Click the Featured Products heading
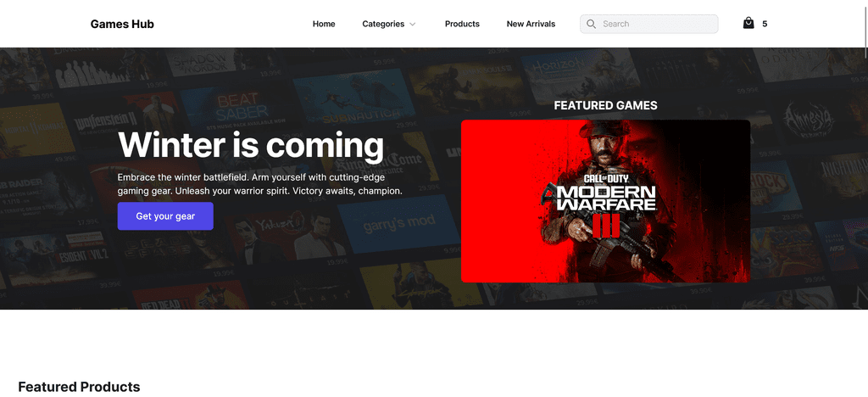 coord(79,387)
